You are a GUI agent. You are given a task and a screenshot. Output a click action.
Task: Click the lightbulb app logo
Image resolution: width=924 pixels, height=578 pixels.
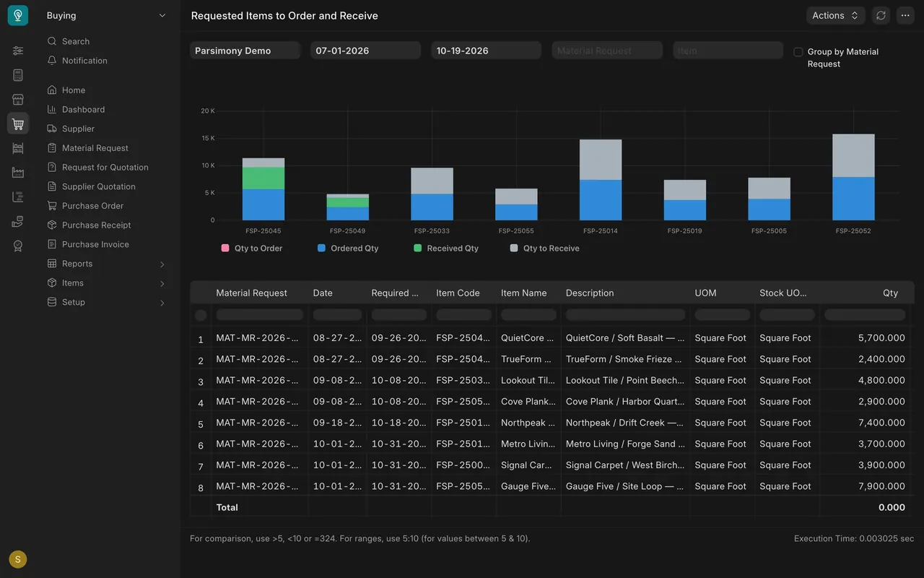tap(18, 15)
